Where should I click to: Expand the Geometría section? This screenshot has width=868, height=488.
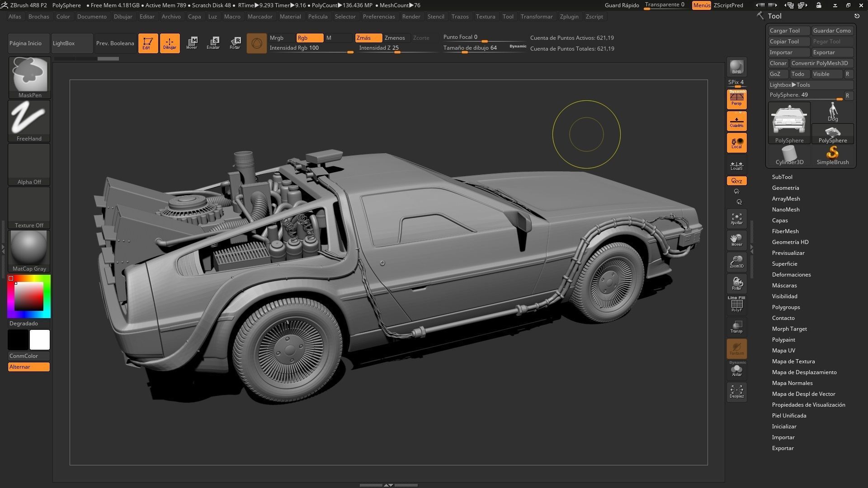(x=786, y=188)
